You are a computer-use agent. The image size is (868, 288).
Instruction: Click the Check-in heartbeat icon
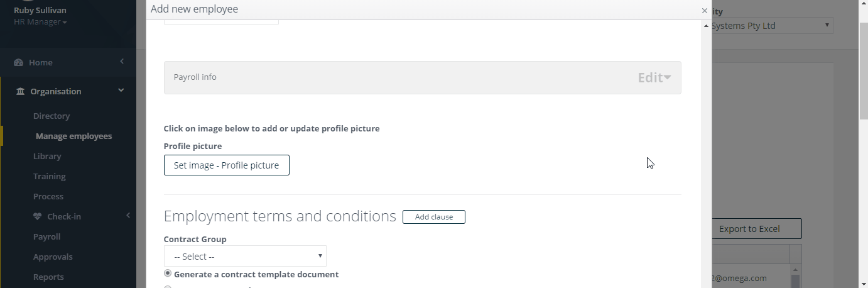(x=38, y=217)
